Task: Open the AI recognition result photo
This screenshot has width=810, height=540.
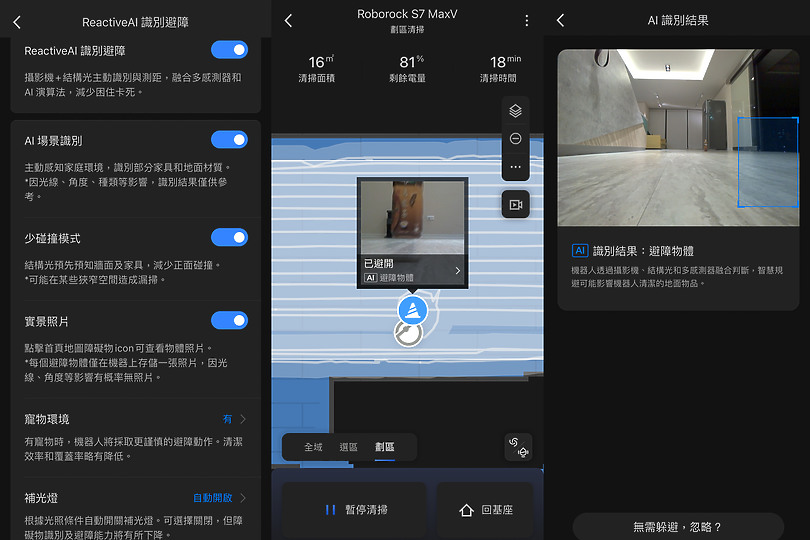Action: (x=678, y=137)
